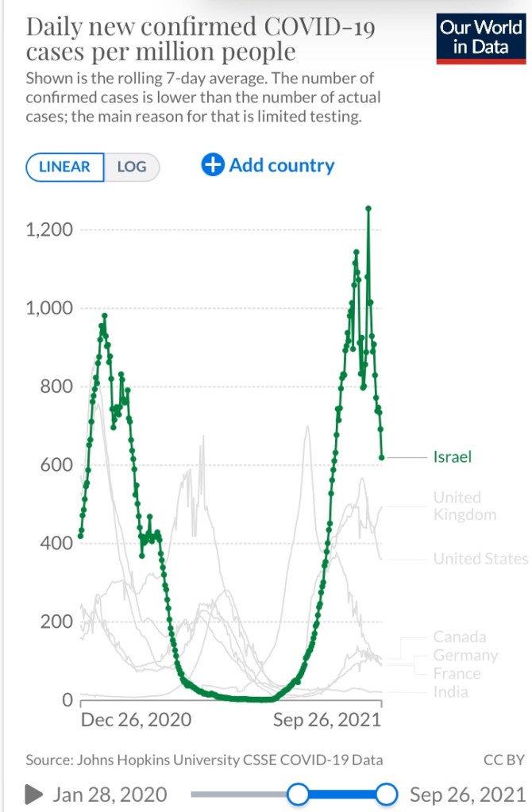Click the Jan 28, 2020 start date

pos(110,794)
